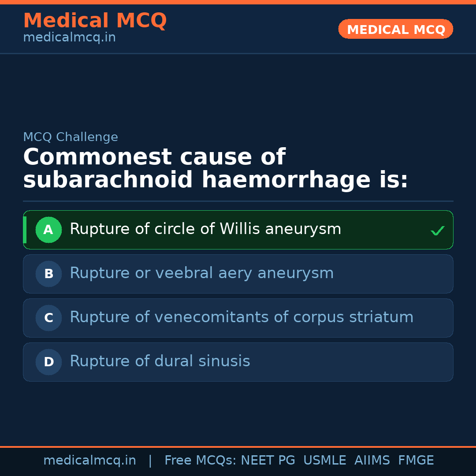Click the green checkmark on option A
476x476 pixels.
coord(437,231)
